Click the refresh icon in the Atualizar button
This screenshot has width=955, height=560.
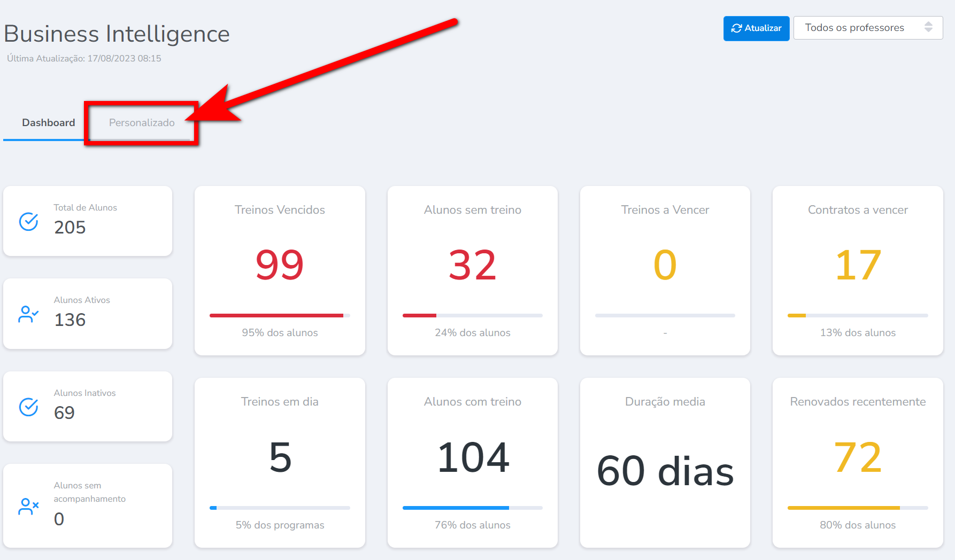736,28
